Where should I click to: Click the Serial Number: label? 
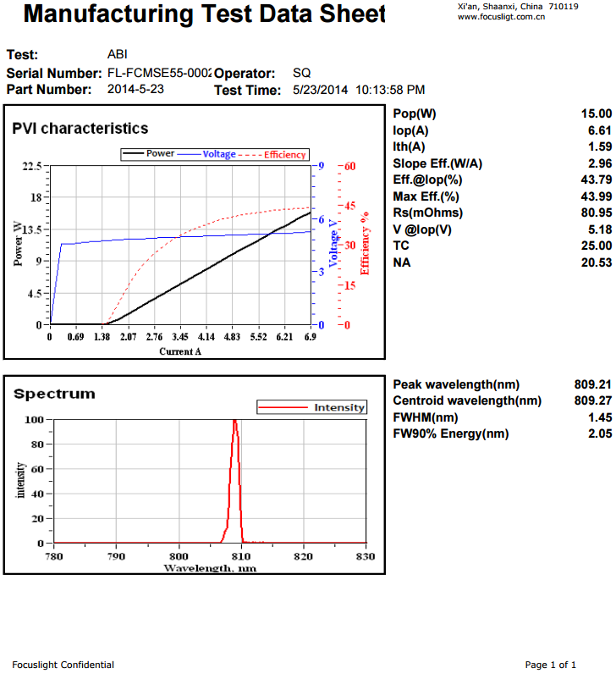pyautogui.click(x=54, y=73)
